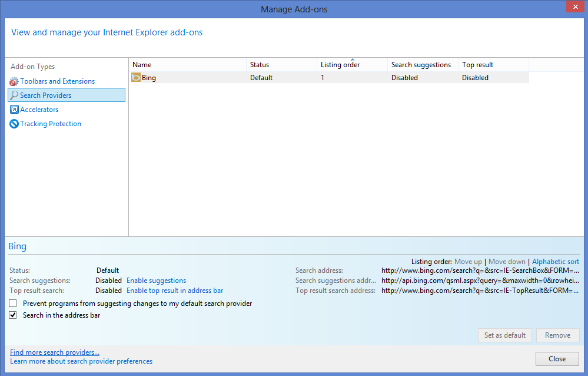The image size is (588, 376).
Task: Click the Bing provider icon in list
Action: 136,78
